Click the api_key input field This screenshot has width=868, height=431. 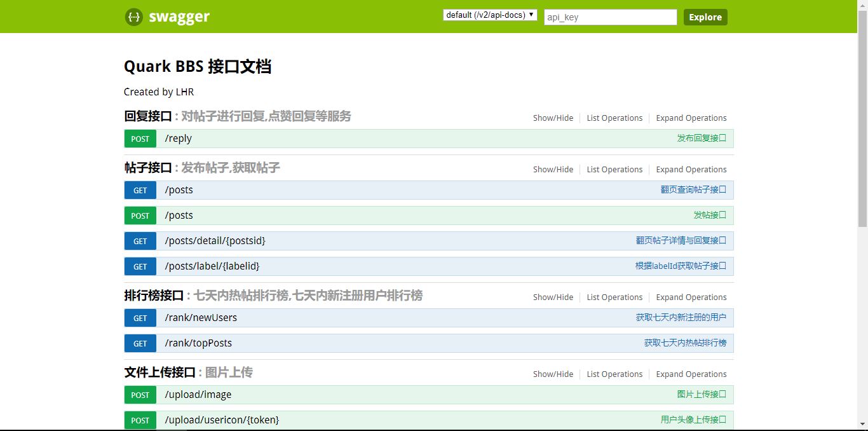pos(610,17)
